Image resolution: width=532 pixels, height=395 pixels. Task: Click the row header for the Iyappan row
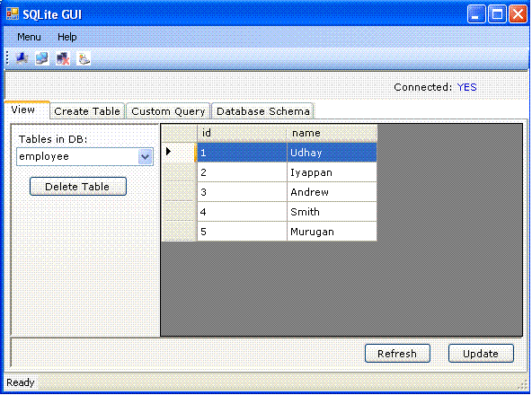coord(179,172)
